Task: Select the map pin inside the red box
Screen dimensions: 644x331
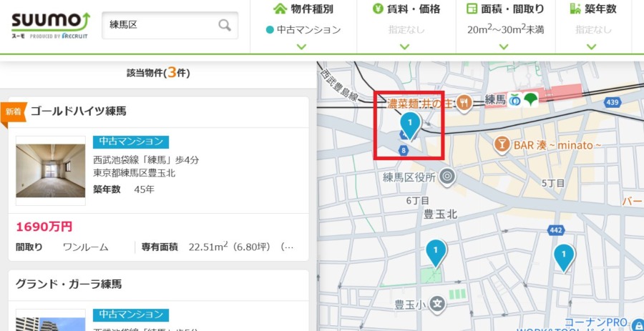Action: tap(409, 125)
